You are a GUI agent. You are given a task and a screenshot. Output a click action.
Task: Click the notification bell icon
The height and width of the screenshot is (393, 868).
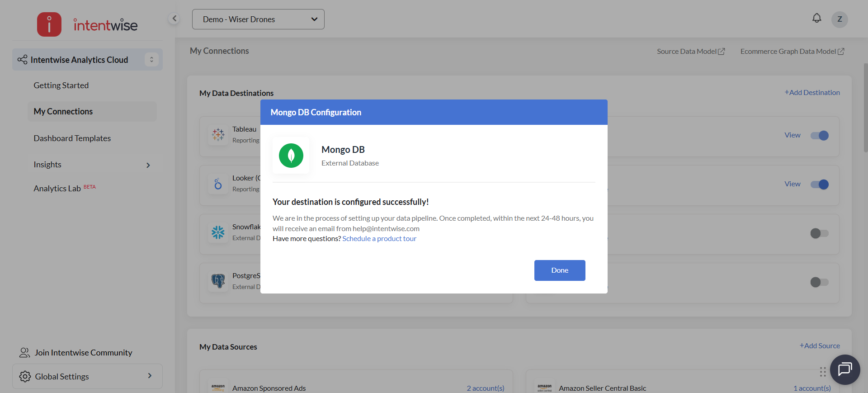pyautogui.click(x=816, y=19)
